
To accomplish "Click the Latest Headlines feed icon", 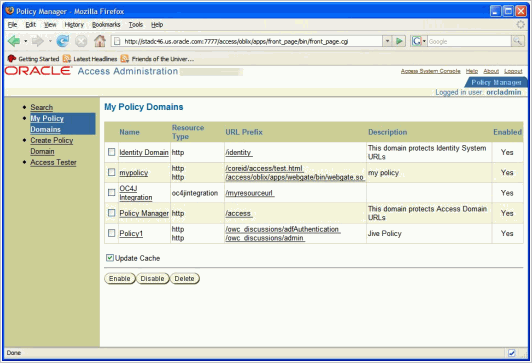I will tap(67, 59).
